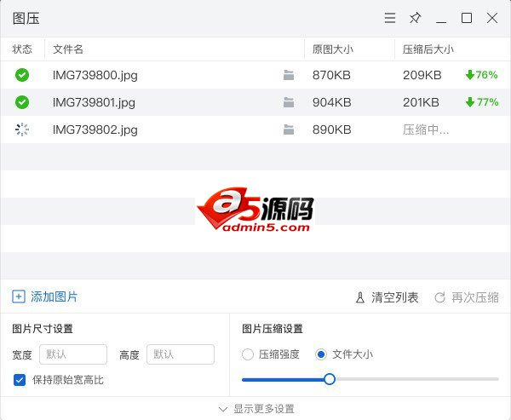Click the grey slider track right side
511x420 pixels.
417,379
